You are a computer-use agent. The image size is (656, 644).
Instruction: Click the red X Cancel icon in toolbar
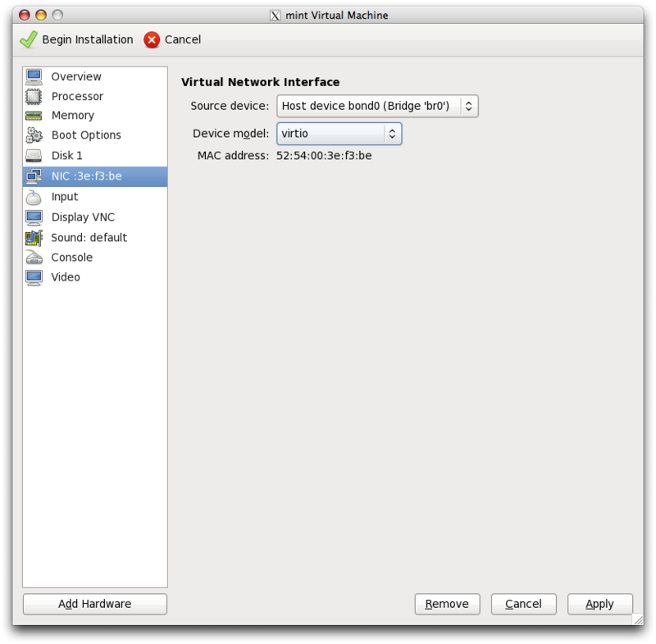(x=152, y=39)
